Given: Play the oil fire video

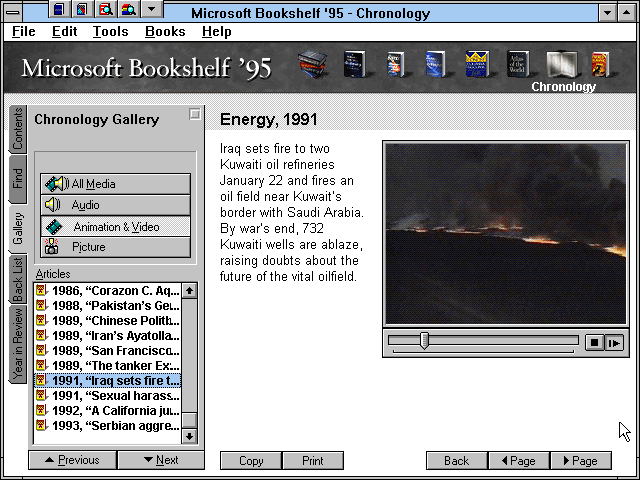Looking at the screenshot, I should click(614, 342).
